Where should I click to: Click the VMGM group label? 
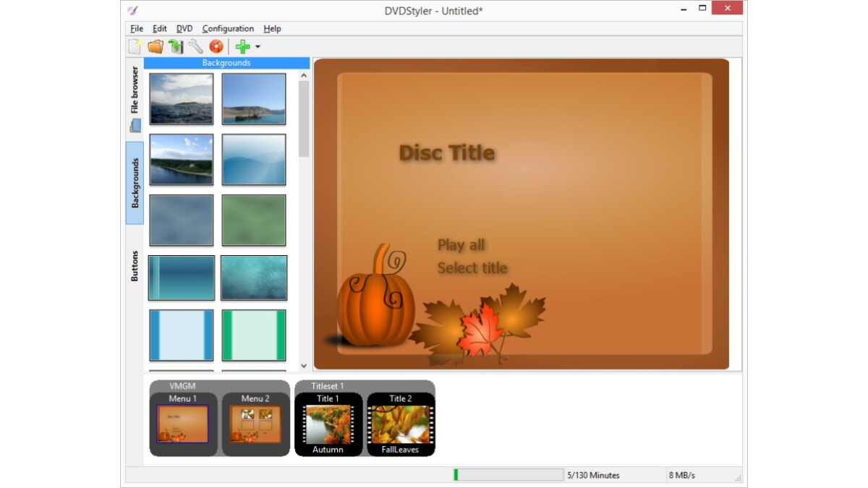(x=182, y=386)
